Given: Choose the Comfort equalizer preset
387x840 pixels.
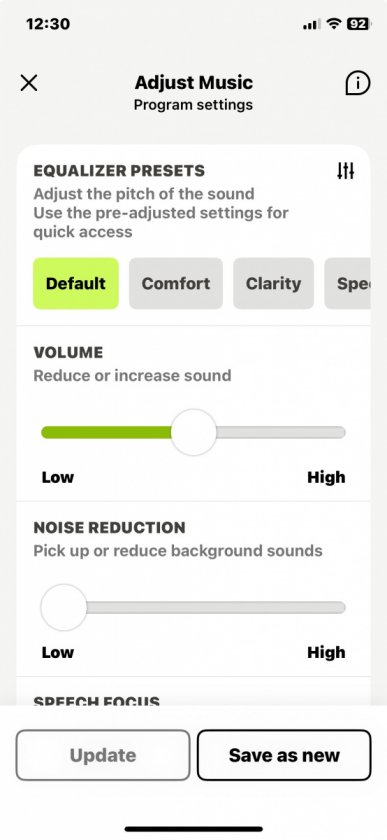Looking at the screenshot, I should pyautogui.click(x=176, y=283).
